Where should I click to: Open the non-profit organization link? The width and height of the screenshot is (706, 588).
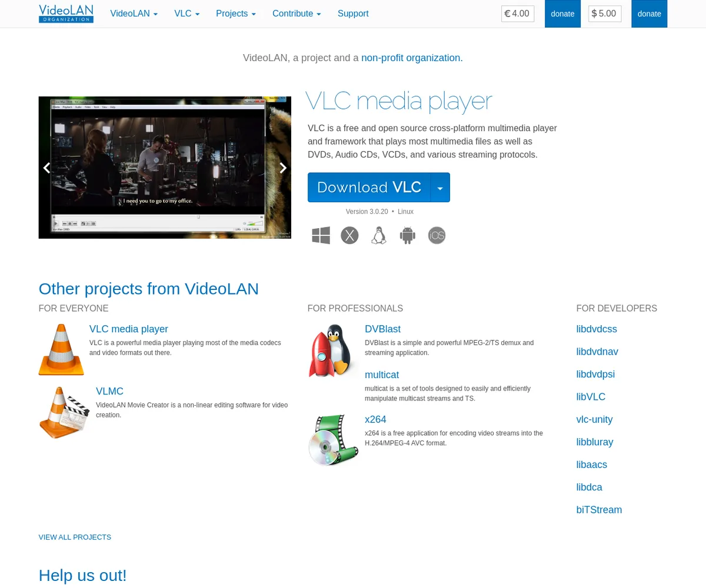coord(412,58)
